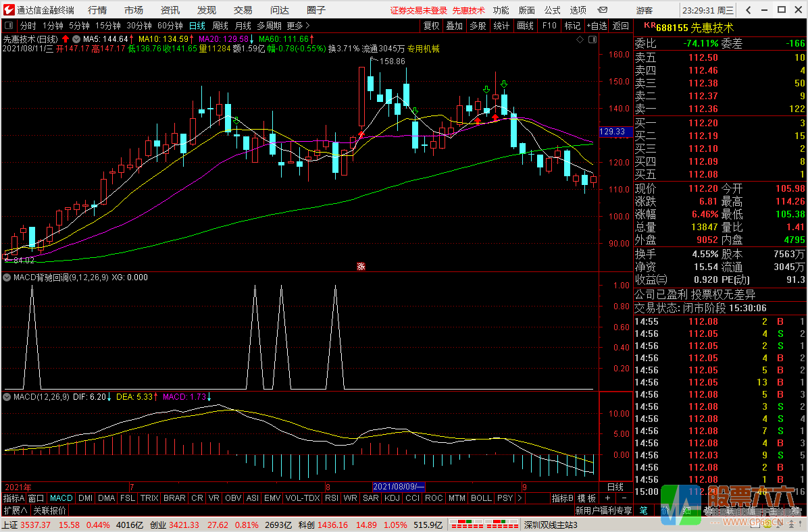
Task: Click the 叠加 overlay button
Action: click(455, 25)
